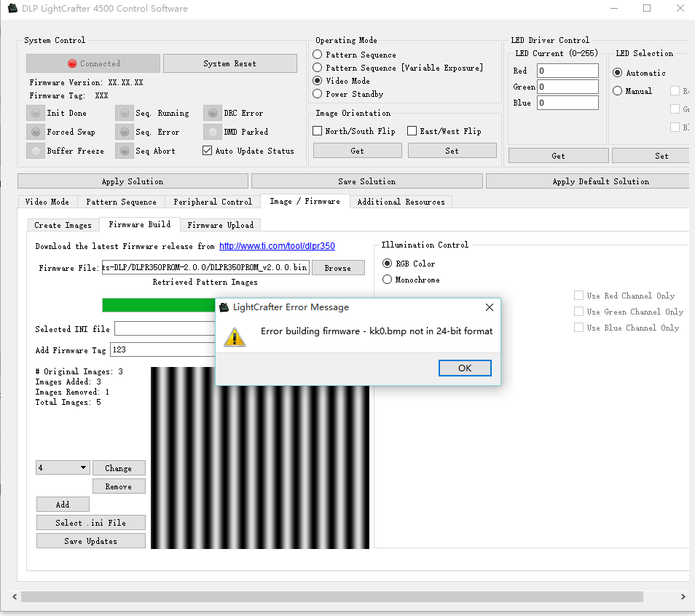Toggle Use Red Channel Only checkbox

click(x=578, y=296)
